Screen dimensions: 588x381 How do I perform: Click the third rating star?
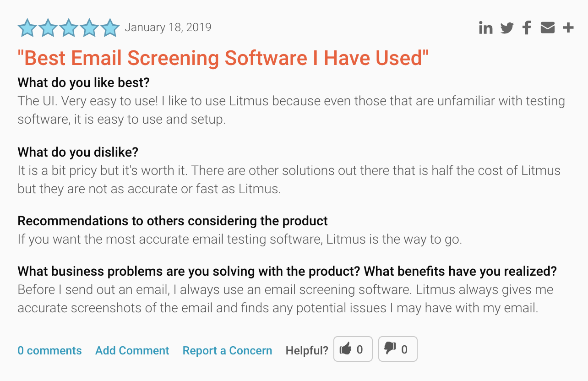(69, 28)
